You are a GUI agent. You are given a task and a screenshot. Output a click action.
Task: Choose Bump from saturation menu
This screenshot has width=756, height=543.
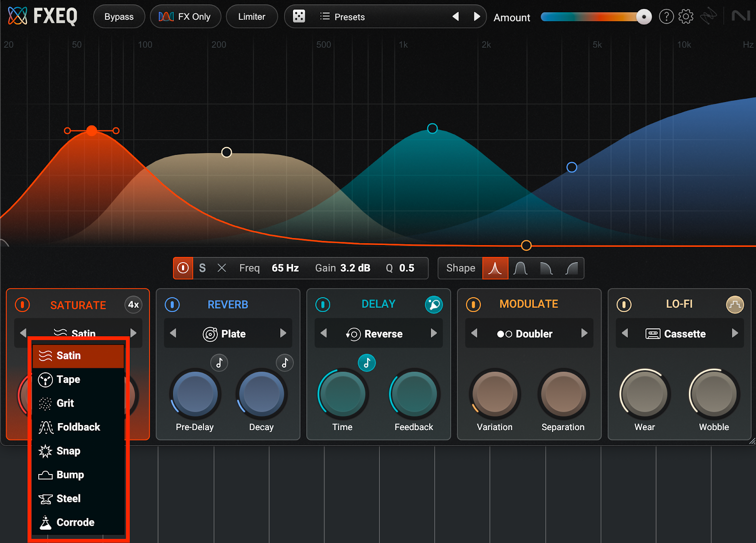pos(78,475)
